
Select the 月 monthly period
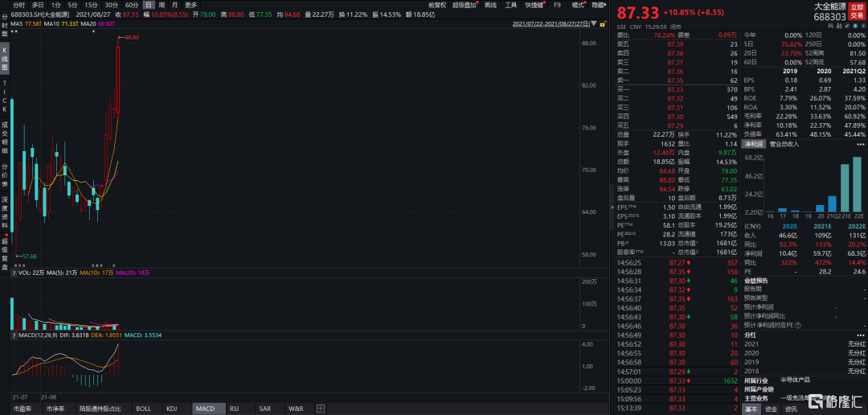pos(175,5)
